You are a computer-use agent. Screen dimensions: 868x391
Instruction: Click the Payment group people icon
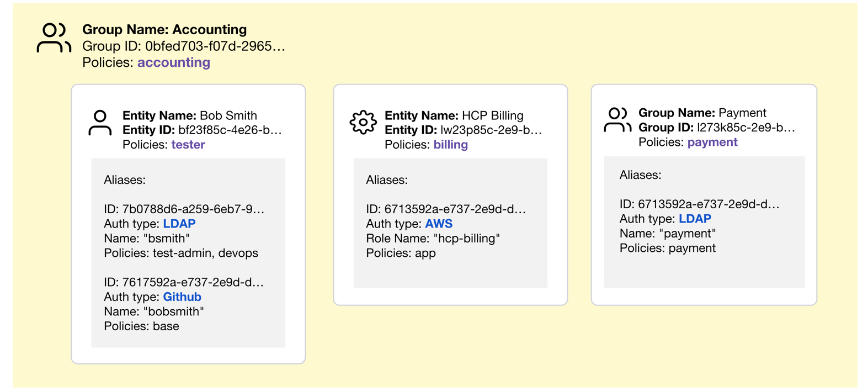(617, 120)
